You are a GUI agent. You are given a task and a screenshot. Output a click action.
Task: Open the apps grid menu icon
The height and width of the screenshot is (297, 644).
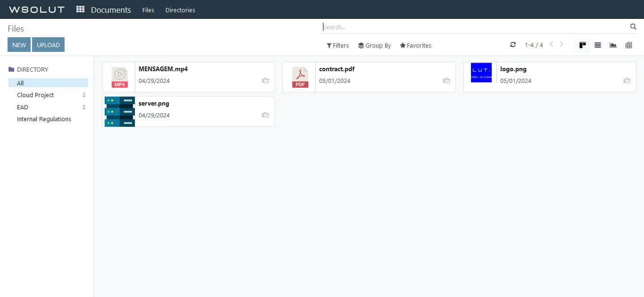(80, 9)
